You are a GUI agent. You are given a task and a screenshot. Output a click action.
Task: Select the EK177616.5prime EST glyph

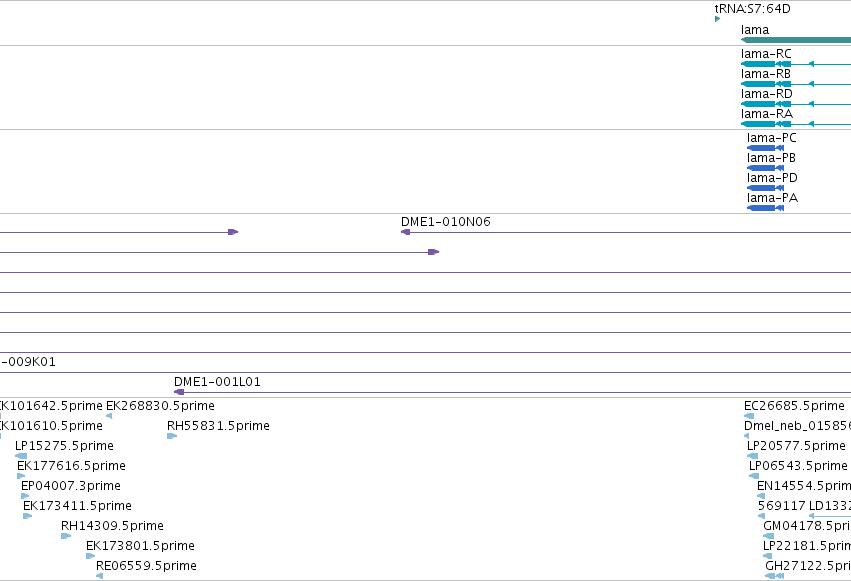click(x=21, y=476)
